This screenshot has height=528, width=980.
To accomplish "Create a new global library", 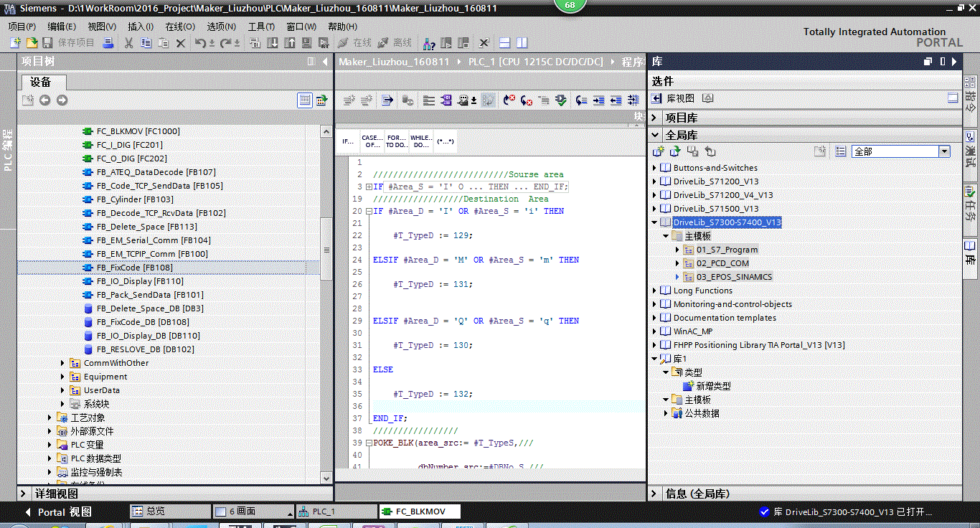I will point(658,151).
